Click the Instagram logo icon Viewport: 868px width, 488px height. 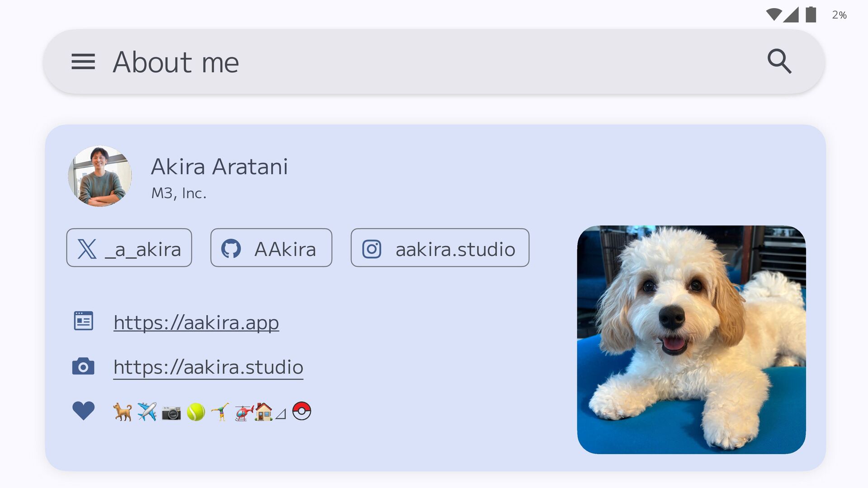[x=372, y=249]
